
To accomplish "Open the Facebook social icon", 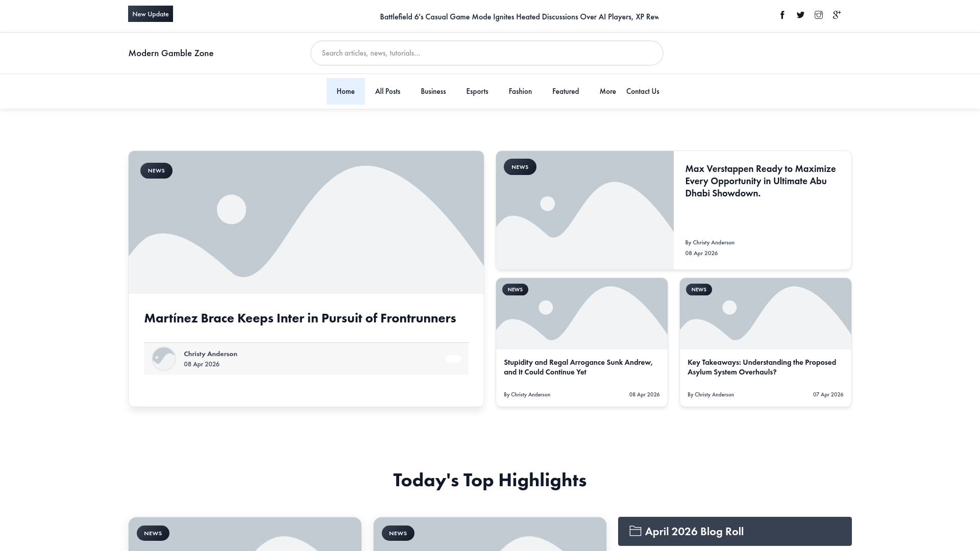I will (x=782, y=15).
